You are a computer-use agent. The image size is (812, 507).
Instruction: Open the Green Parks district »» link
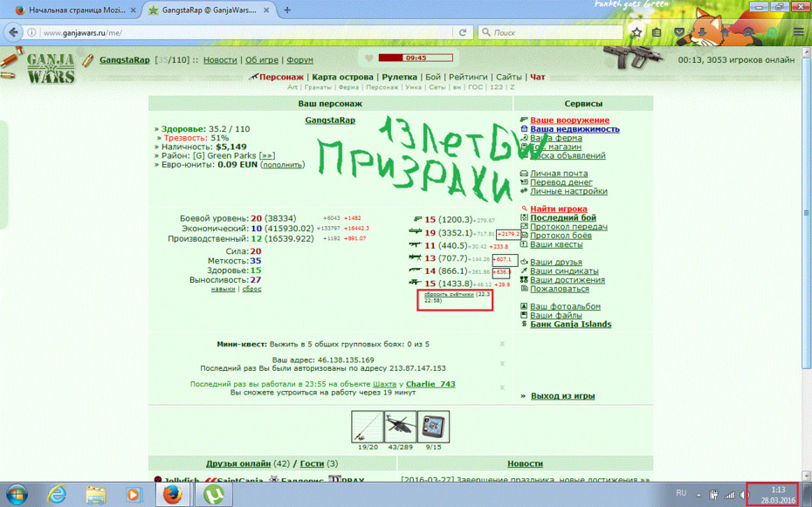[x=266, y=155]
